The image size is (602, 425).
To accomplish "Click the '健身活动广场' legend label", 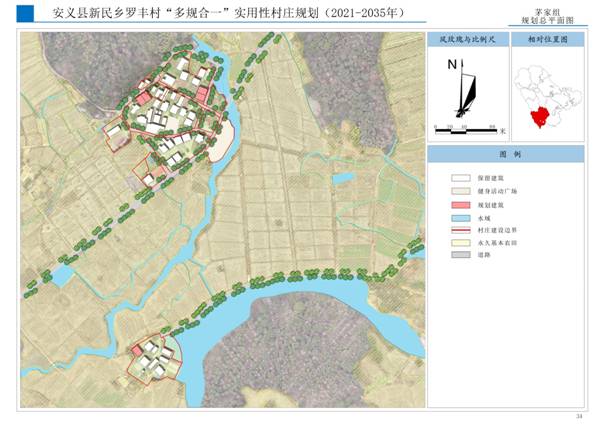I will 497,191.
